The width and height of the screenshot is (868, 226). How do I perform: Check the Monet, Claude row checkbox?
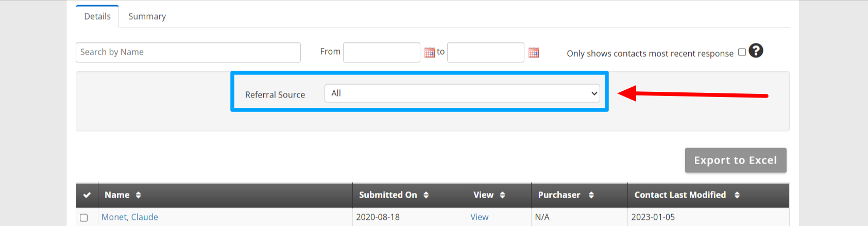click(84, 218)
